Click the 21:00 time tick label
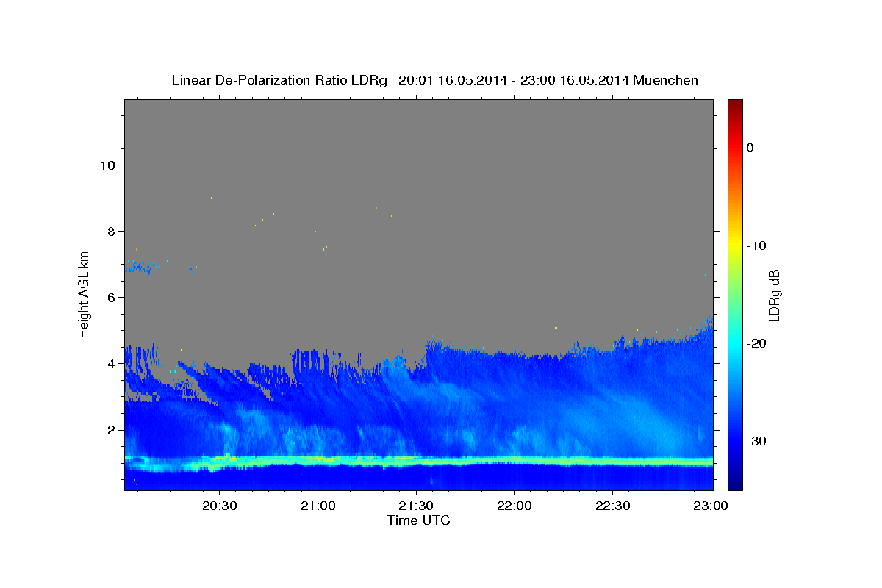 [318, 506]
